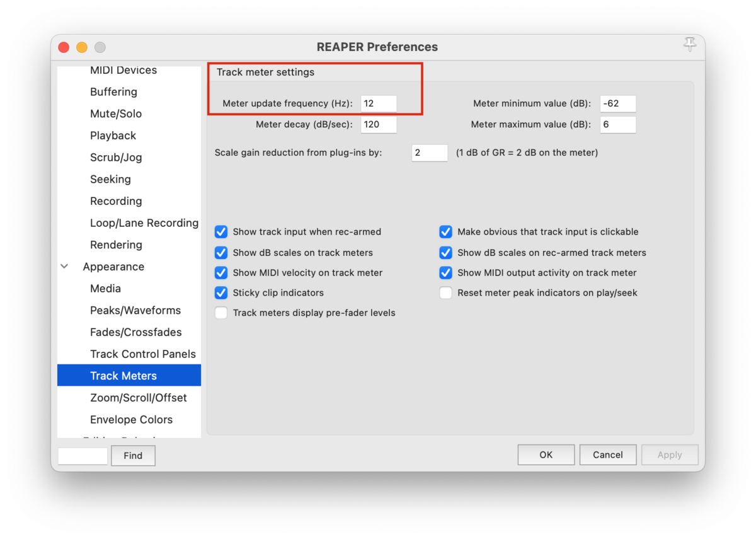The image size is (756, 539).
Task: Click the Meter decay value field
Action: coord(379,124)
